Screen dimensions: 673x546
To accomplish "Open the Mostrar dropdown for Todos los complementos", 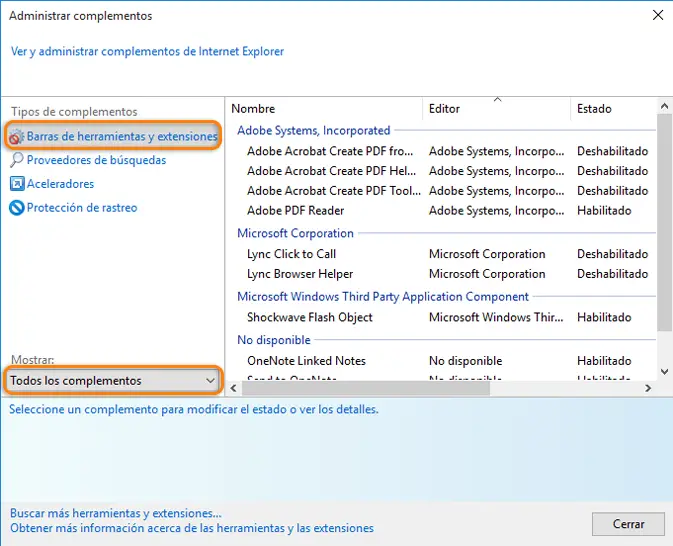I will click(x=113, y=380).
